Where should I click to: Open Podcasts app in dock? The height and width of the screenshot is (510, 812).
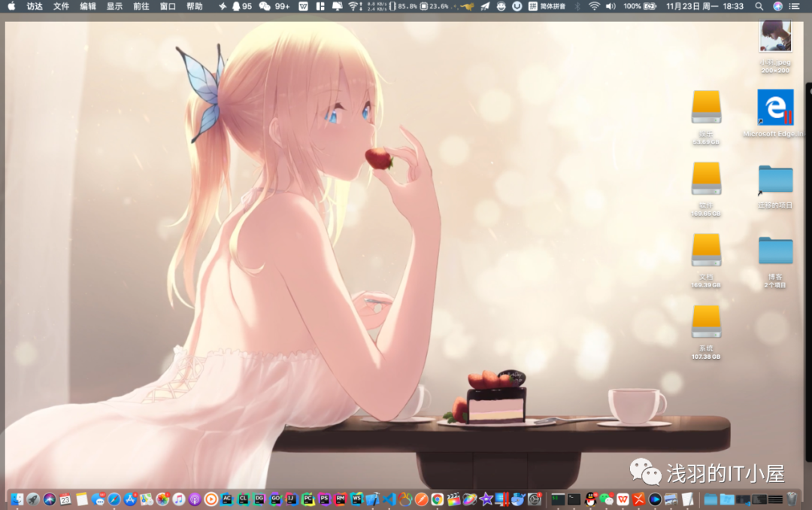(x=195, y=499)
